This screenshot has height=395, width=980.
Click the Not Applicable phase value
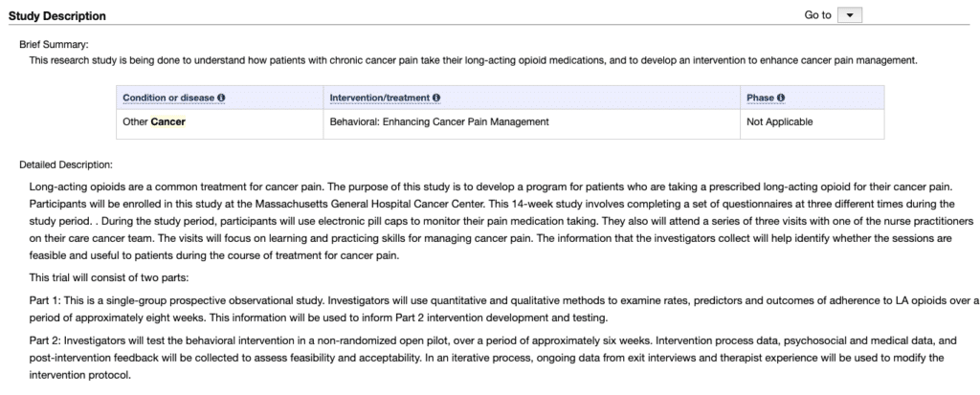point(779,121)
